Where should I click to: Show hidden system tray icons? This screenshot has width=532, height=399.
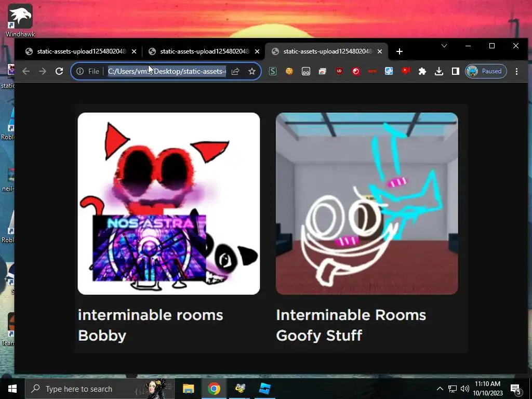click(x=440, y=389)
